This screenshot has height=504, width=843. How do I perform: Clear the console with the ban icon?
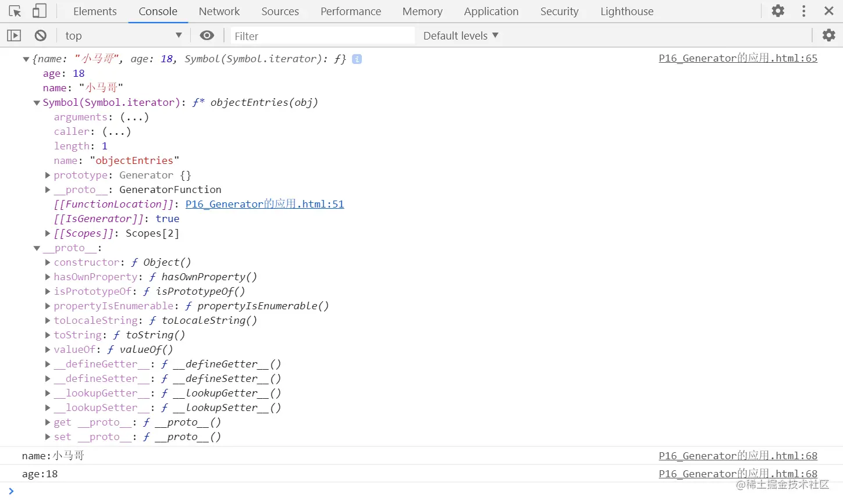click(40, 35)
